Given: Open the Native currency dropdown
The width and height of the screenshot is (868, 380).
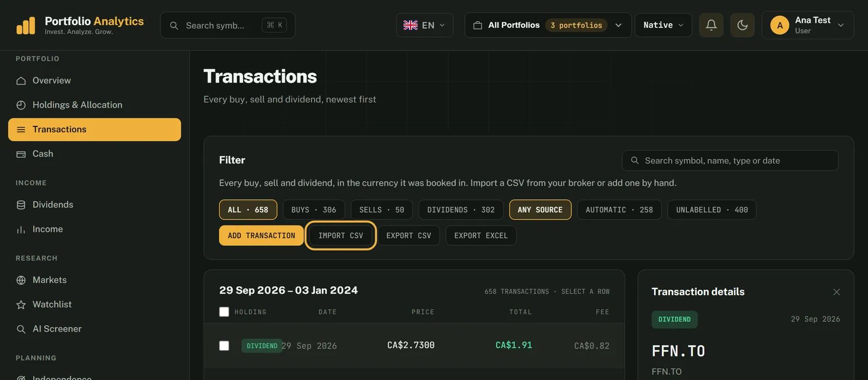Looking at the screenshot, I should pyautogui.click(x=663, y=25).
